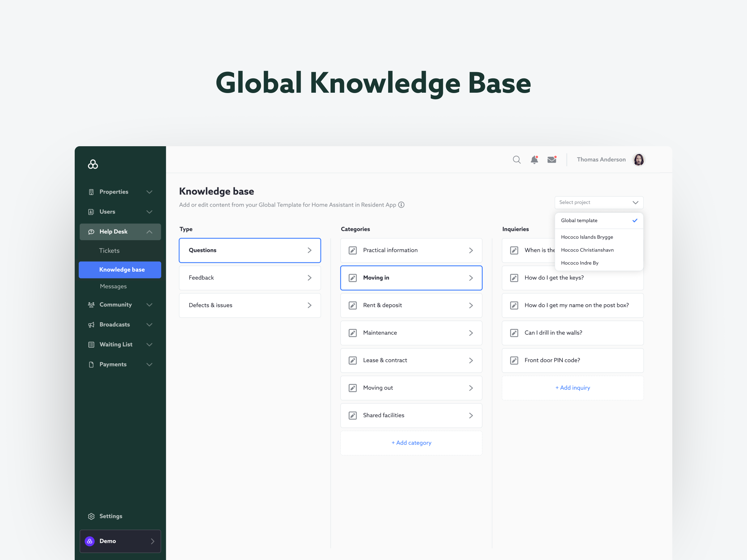Click the clover logo in sidebar

click(93, 164)
